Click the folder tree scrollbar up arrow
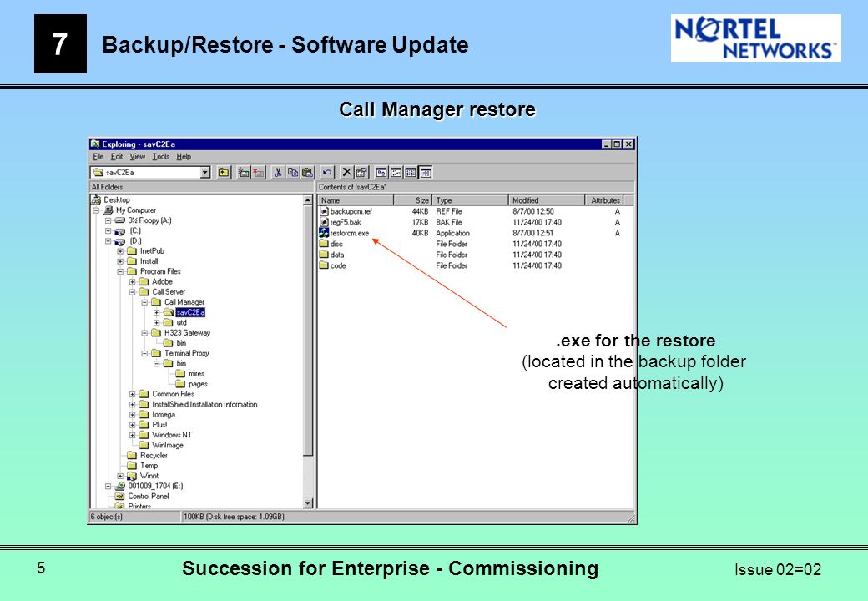 point(308,200)
